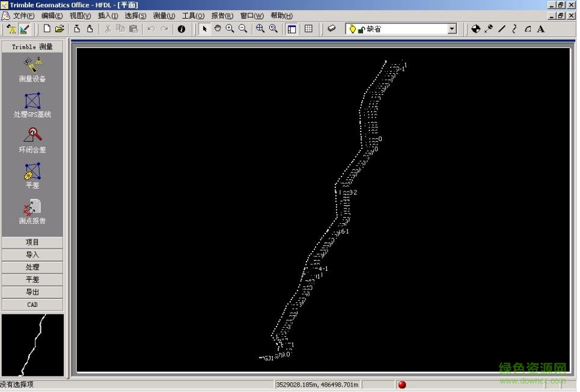
Task: Toggle the project bar display button
Action: (x=292, y=29)
